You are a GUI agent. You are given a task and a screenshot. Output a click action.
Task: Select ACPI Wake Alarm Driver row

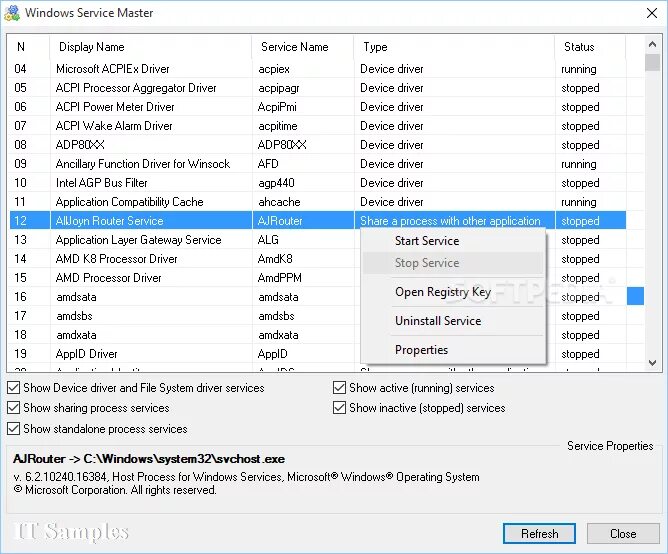317,126
